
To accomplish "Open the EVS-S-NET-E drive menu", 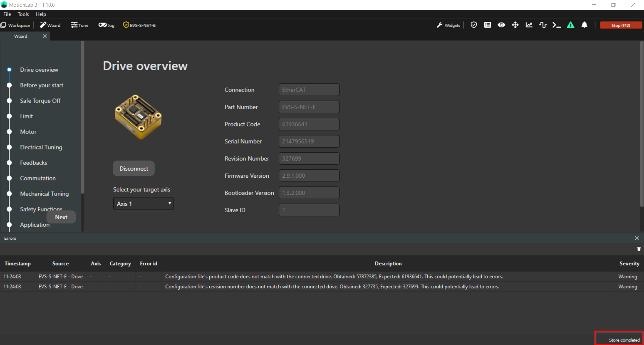I will (x=140, y=25).
